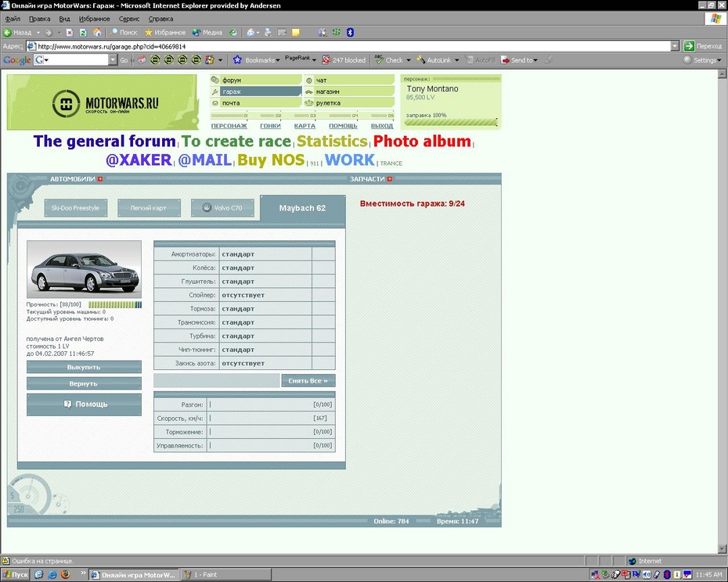The image size is (728, 582).
Task: Open the Медиа toolbar button
Action: click(x=207, y=33)
